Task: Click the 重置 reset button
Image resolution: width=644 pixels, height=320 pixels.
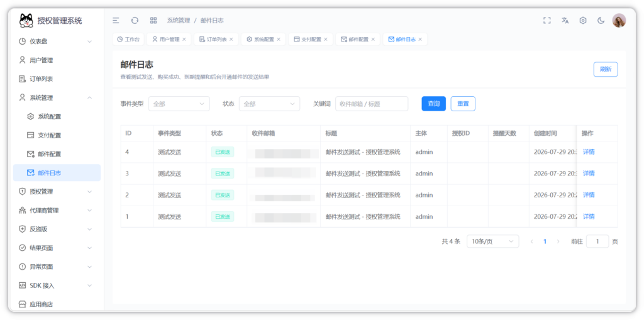Action: coord(463,104)
